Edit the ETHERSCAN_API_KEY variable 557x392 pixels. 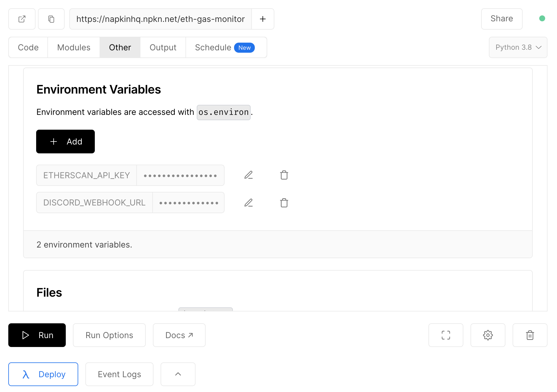coord(249,175)
